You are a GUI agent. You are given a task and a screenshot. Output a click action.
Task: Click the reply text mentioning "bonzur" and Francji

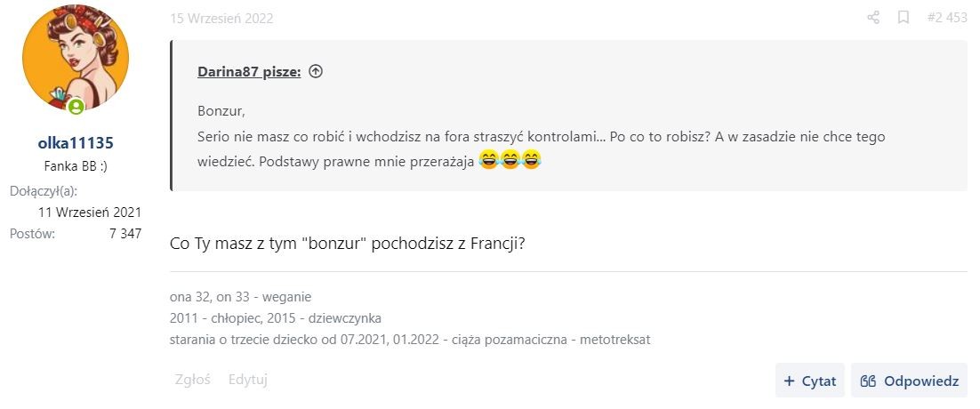347,244
